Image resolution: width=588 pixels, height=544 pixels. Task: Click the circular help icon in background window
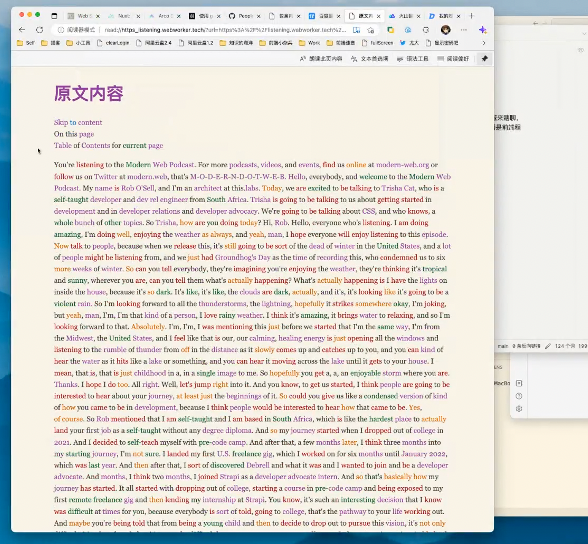pos(519,396)
